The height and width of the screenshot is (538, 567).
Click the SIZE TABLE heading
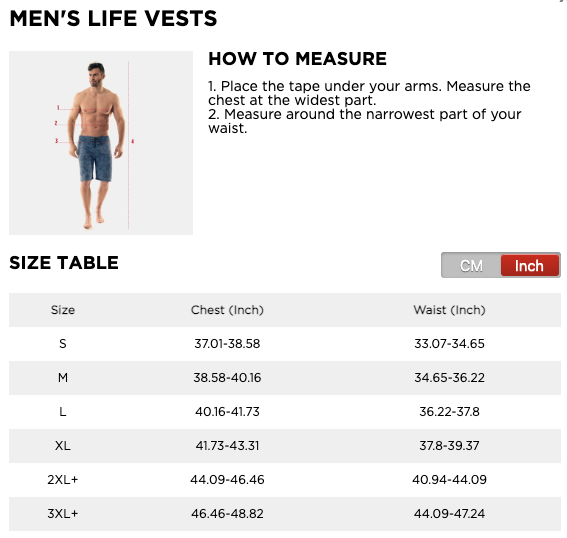point(64,262)
